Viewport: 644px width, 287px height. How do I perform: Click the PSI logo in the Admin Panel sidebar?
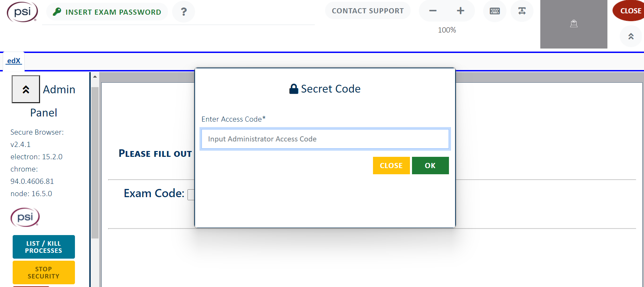25,217
